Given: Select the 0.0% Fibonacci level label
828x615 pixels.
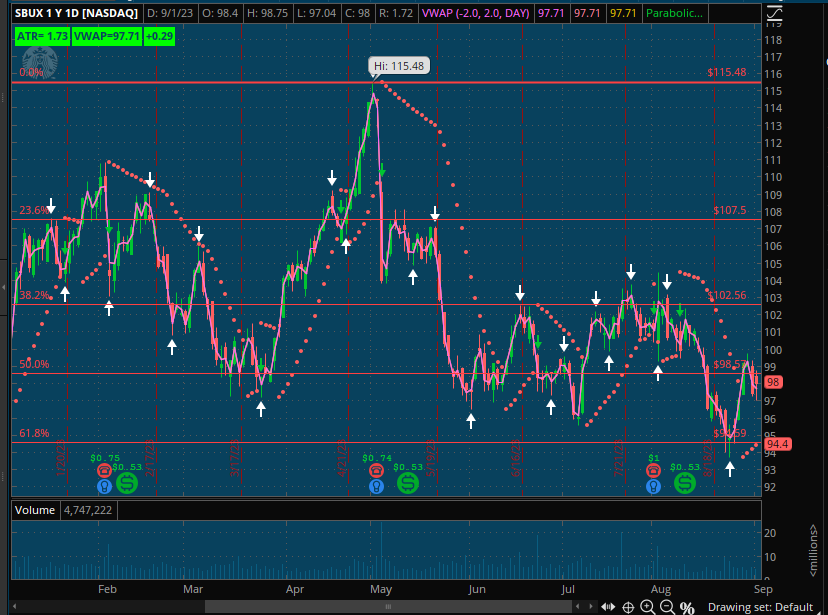Looking at the screenshot, I should point(31,72).
